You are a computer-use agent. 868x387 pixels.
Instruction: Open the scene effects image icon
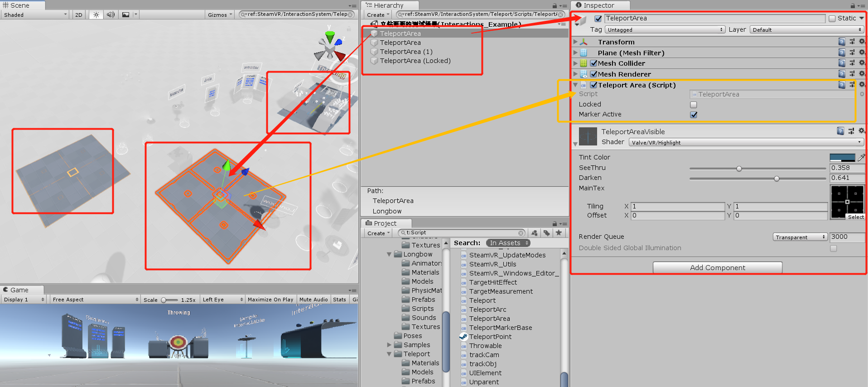pyautogui.click(x=126, y=15)
